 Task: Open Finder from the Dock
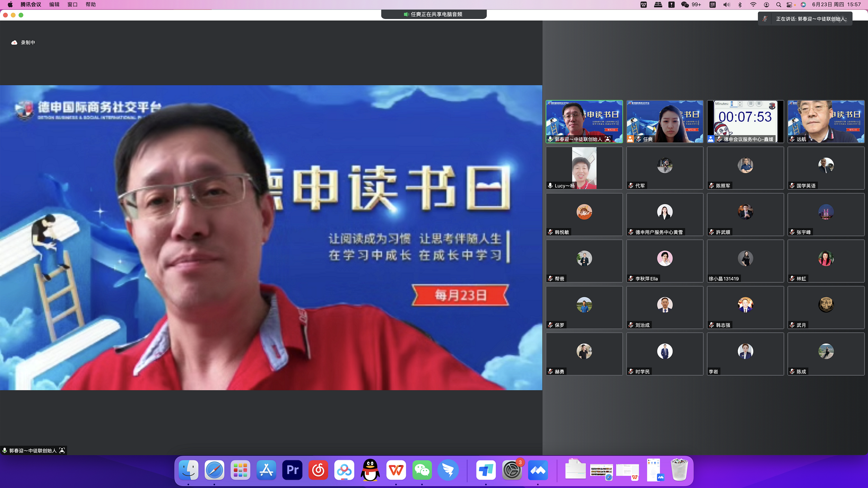[x=188, y=470]
